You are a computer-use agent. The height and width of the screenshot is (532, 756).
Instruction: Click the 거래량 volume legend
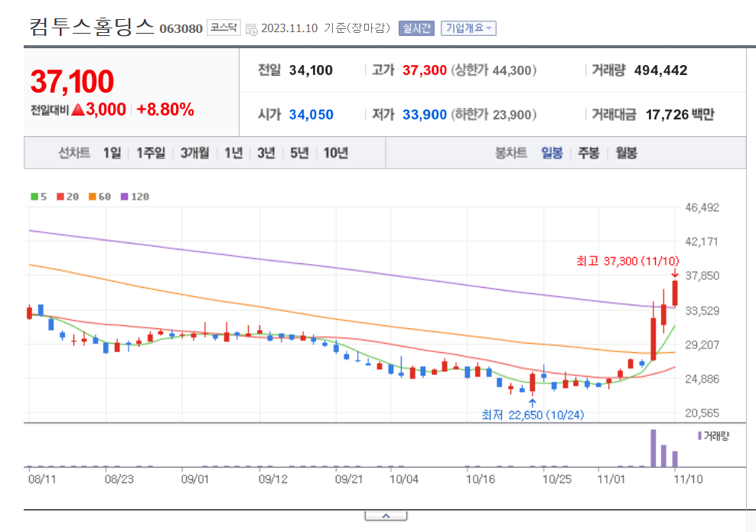point(714,436)
